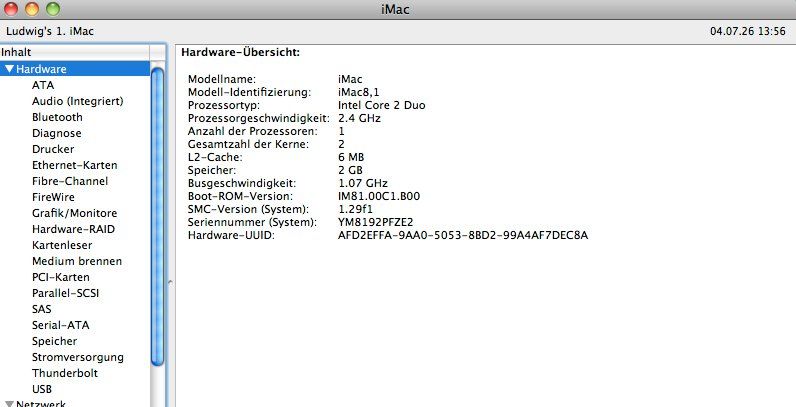Select Grafik/Monitore entry
Screen dimensions: 796x407
(x=75, y=213)
